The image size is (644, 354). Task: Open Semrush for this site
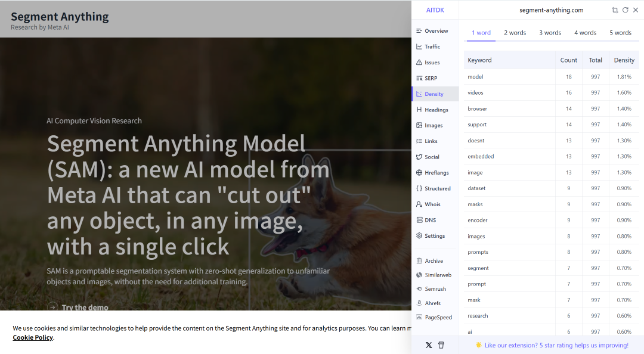(431, 288)
